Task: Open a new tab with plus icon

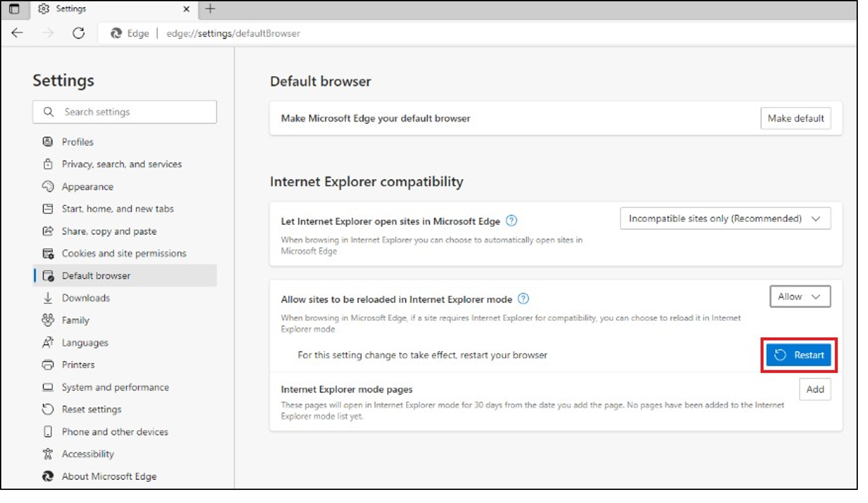Action: (210, 8)
